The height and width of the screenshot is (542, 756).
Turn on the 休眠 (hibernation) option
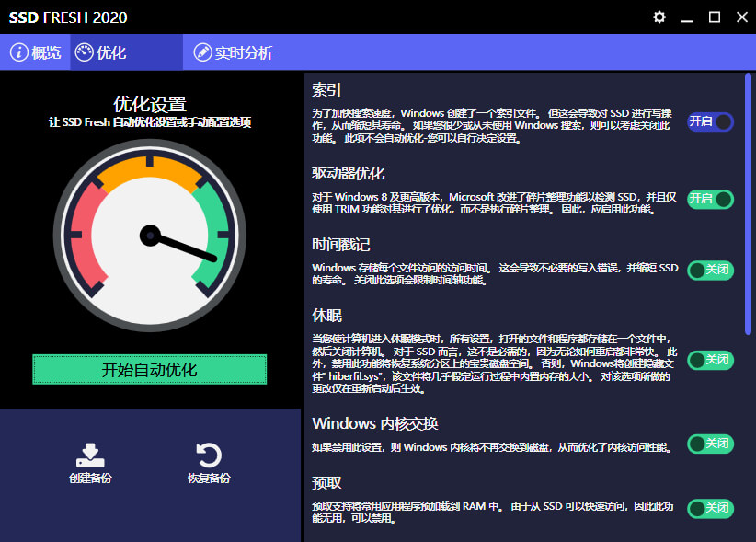[709, 362]
